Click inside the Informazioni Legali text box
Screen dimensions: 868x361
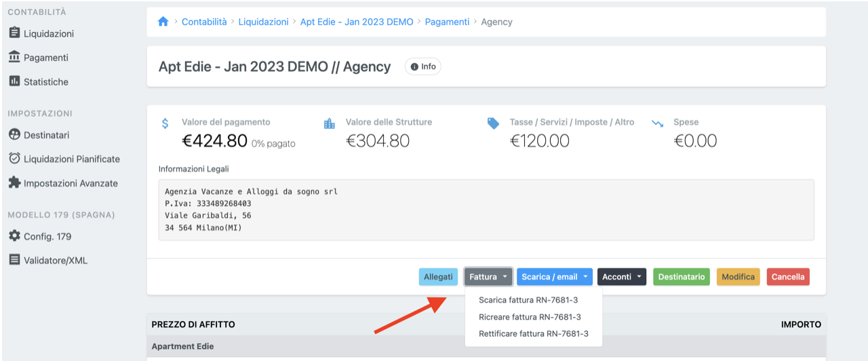486,210
